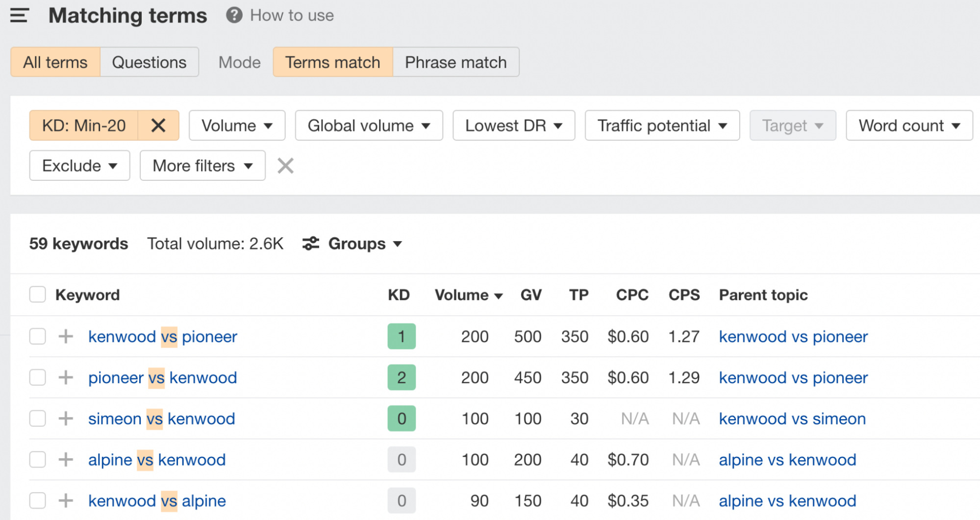Image resolution: width=980 pixels, height=520 pixels.
Task: Expand the 'alpine vs kenwood' keyword row
Action: [x=65, y=459]
